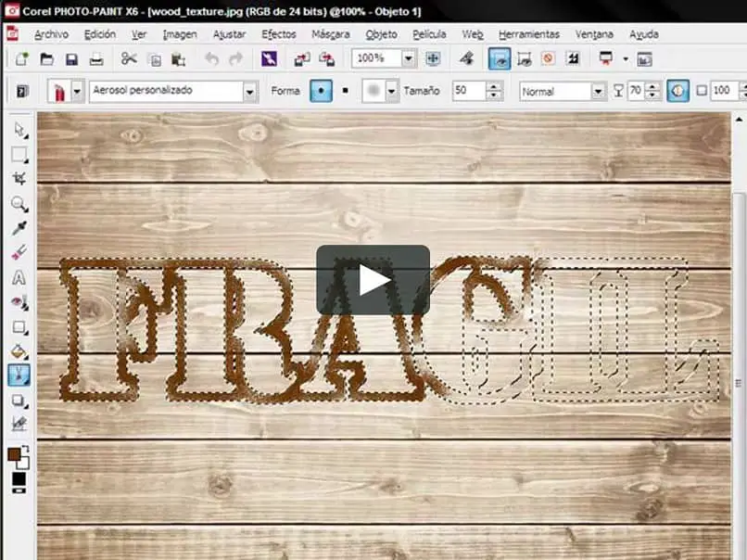Select the Image Slicing tool
Viewport: 747px width, 560px height.
(19, 423)
